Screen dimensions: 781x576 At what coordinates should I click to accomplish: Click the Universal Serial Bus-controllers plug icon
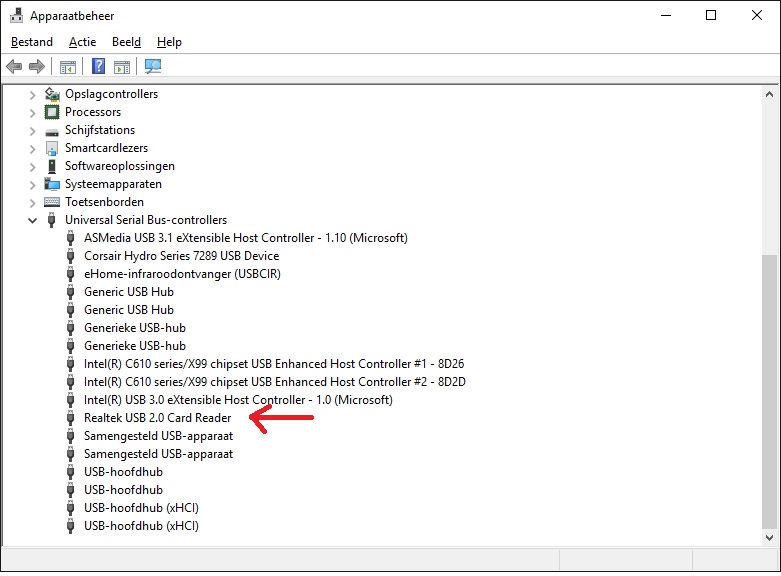point(52,220)
